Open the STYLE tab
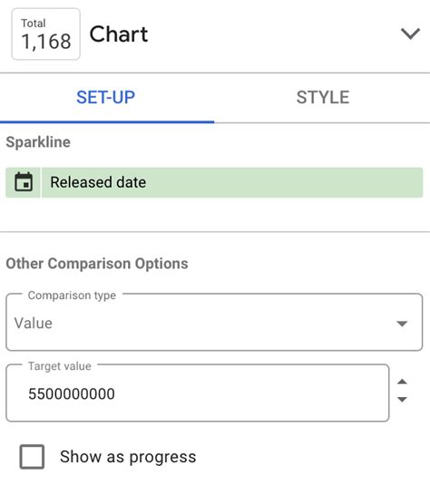The width and height of the screenshot is (430, 504). click(323, 97)
